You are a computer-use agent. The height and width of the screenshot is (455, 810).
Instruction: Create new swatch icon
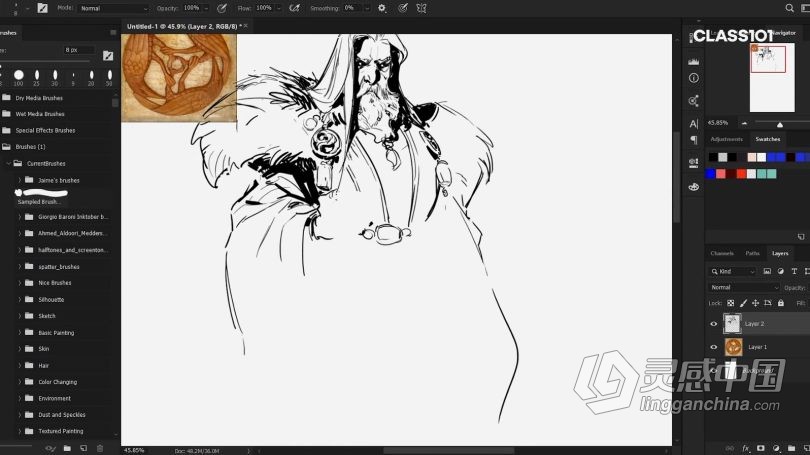tap(801, 237)
